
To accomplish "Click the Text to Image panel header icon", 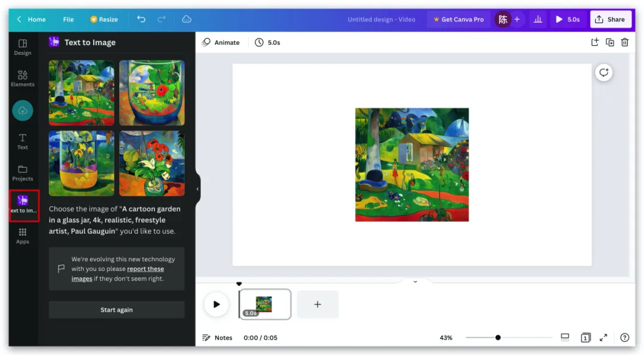I will coord(54,42).
